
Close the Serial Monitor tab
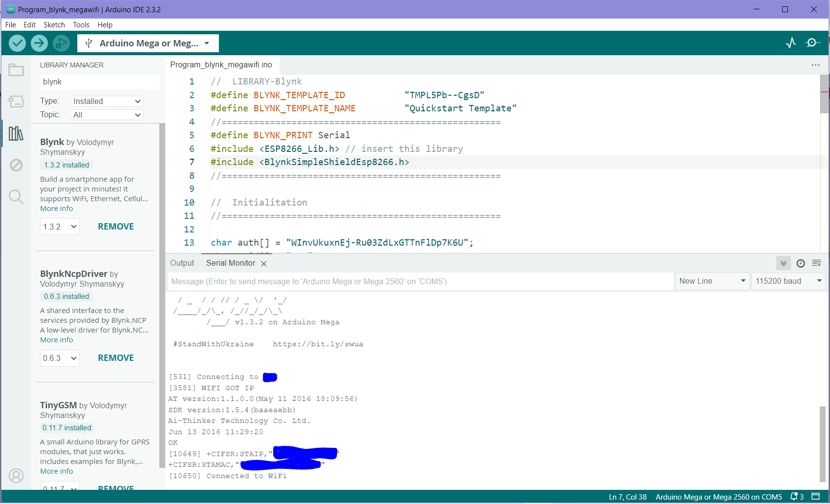[x=264, y=264]
